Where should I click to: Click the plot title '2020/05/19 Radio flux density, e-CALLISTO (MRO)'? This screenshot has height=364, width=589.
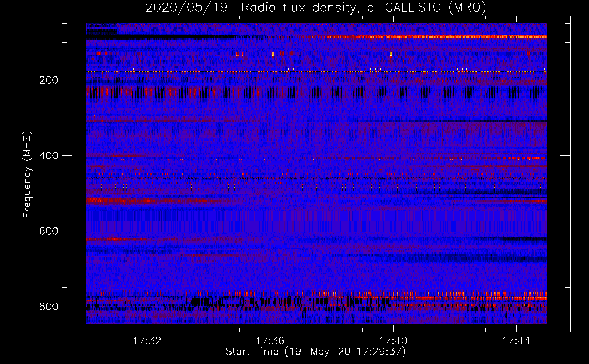(x=316, y=7)
